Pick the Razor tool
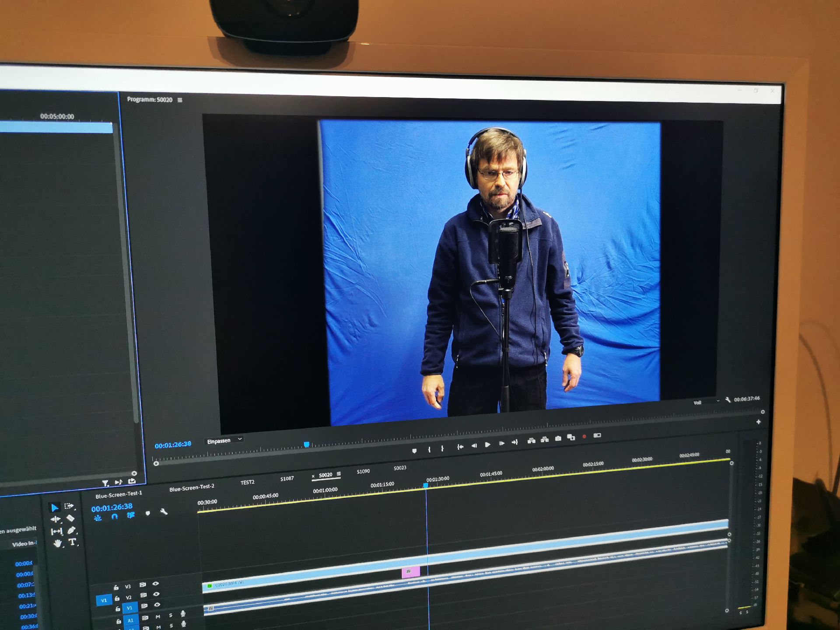The height and width of the screenshot is (630, 840). click(x=70, y=518)
